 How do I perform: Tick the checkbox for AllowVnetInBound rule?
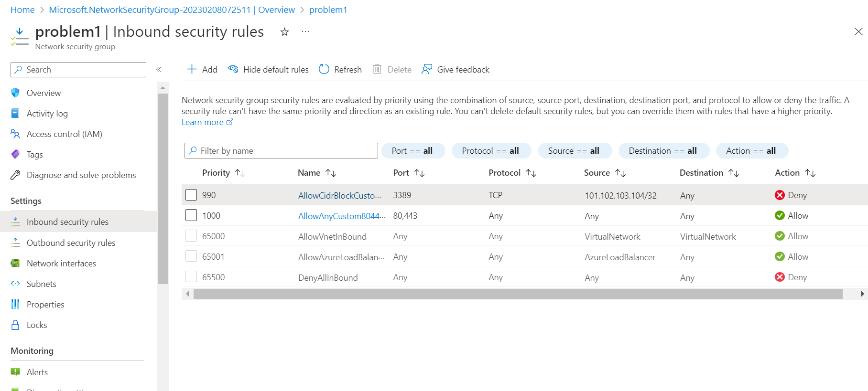191,236
